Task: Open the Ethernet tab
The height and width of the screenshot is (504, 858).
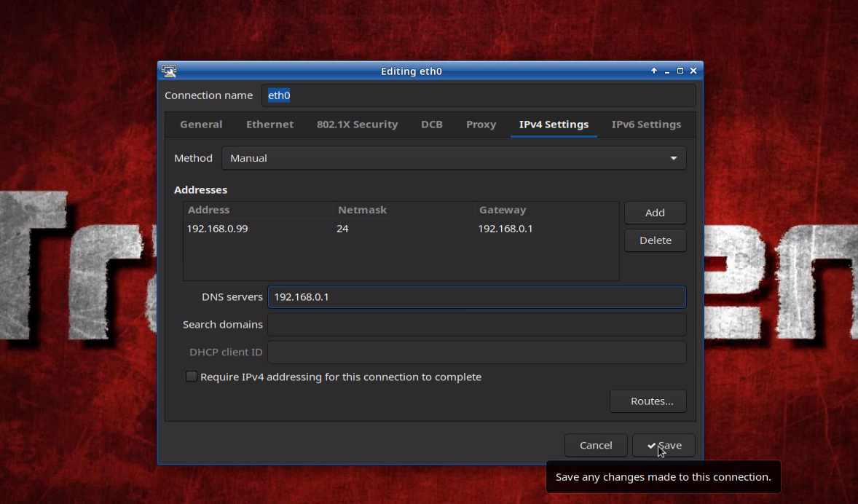Action: [269, 125]
